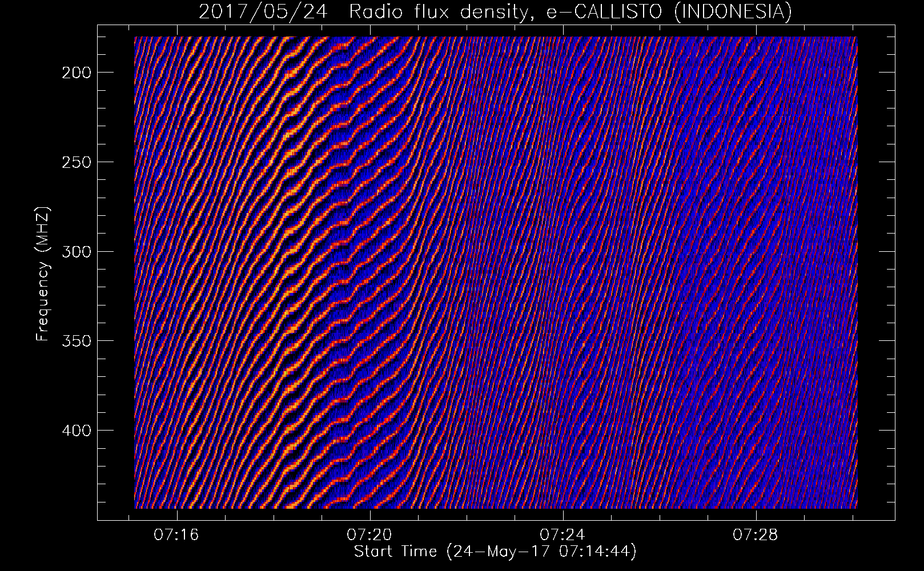Click the "Start Time (24-May-17 07:14:44)" label
The width and height of the screenshot is (924, 571).
(495, 552)
